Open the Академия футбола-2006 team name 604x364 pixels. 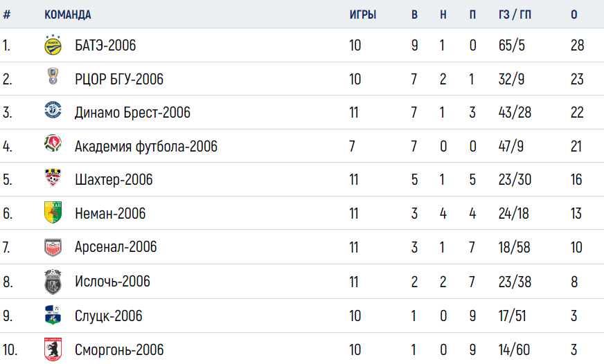tap(146, 147)
